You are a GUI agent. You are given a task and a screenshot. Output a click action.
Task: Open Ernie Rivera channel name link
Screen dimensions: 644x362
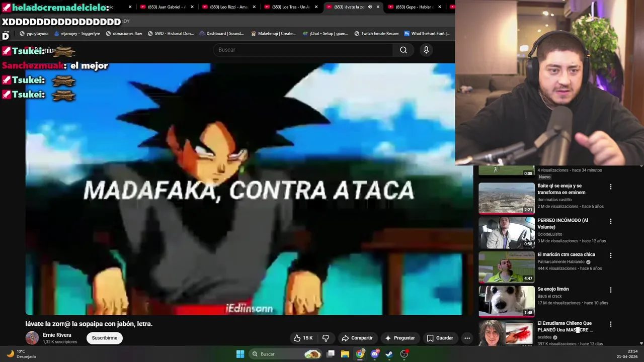57,335
